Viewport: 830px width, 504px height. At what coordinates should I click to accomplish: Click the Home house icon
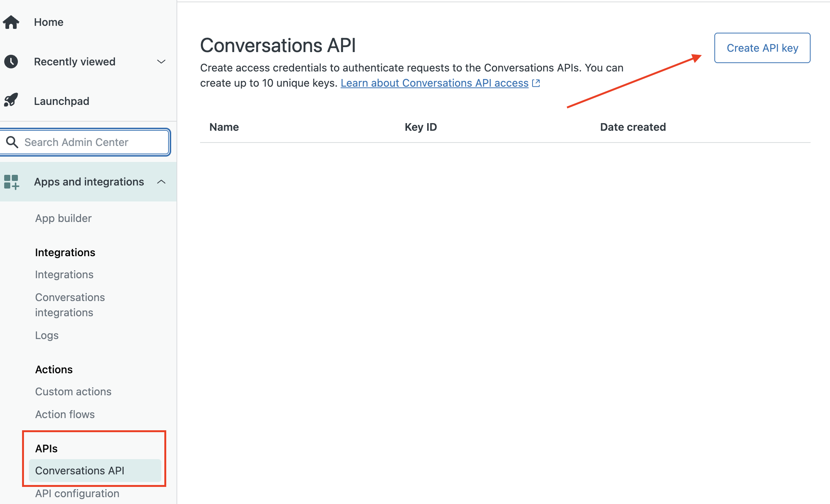11,22
